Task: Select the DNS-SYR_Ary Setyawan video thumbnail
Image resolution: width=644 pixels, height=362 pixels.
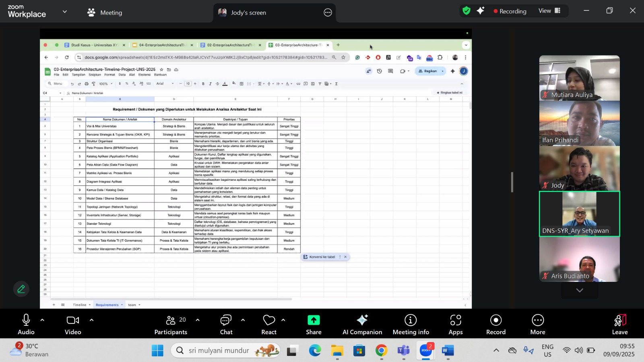Action: click(579, 214)
